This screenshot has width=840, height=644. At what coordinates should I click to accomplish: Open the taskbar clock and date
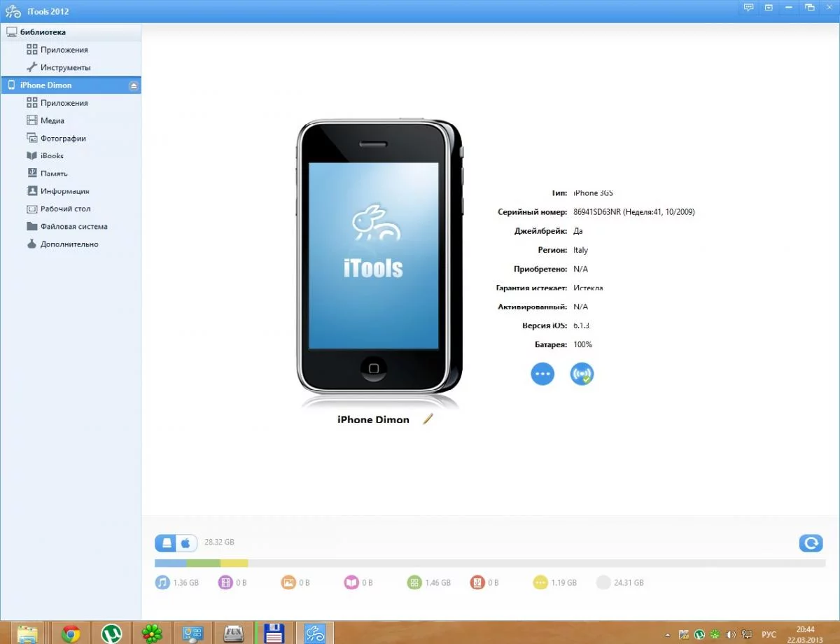(805, 634)
